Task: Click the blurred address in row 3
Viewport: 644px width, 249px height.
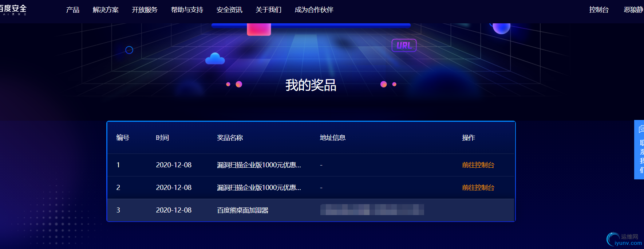Action: point(372,210)
